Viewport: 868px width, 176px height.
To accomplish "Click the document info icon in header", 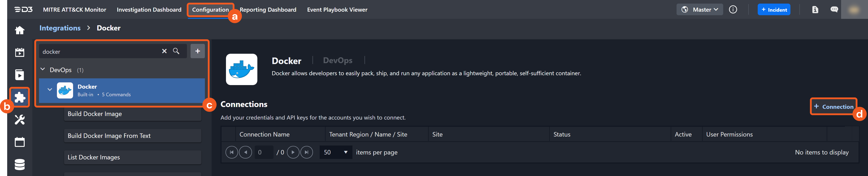I will (x=815, y=9).
